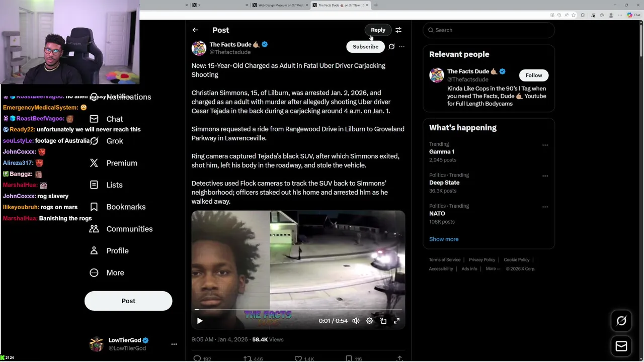Mute the video with the speaker icon
This screenshot has height=362, width=644.
coord(356,321)
